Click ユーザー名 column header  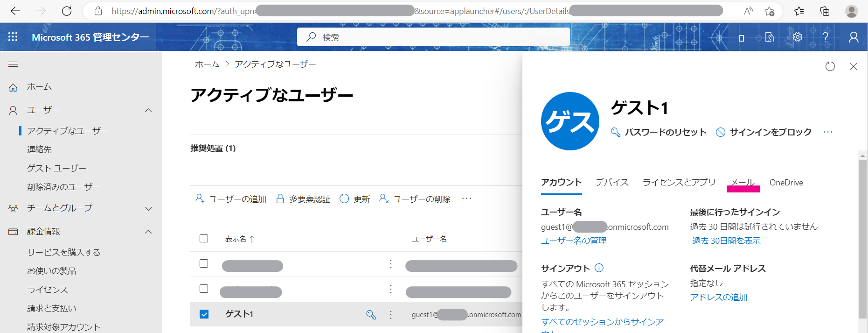click(x=429, y=239)
